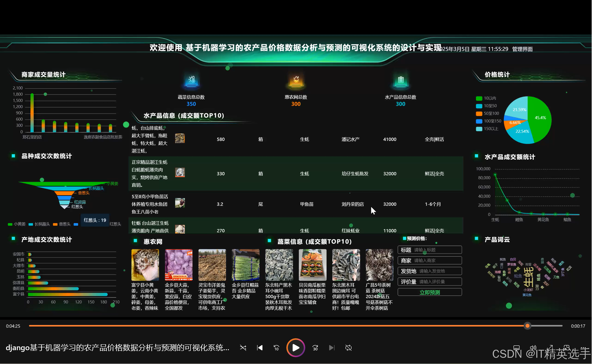Skip forward 30 seconds

tap(315, 348)
